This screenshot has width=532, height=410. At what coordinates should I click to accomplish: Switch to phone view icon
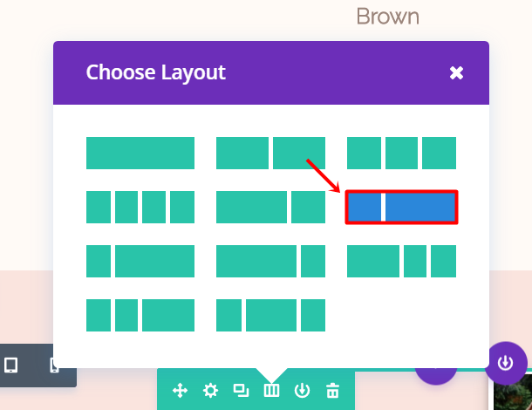pos(54,365)
